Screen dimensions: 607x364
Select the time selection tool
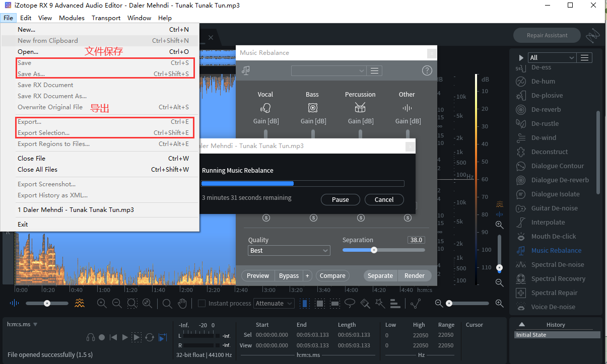[305, 303]
